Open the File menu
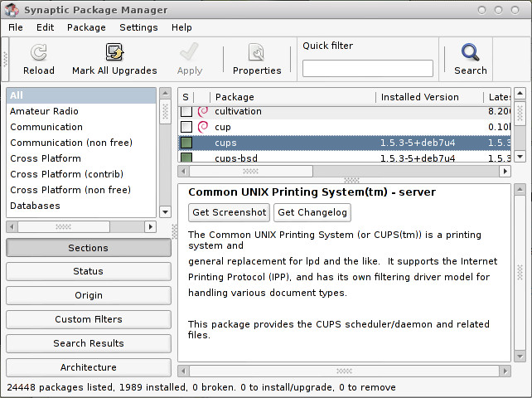Image resolution: width=532 pixels, height=398 pixels. pyautogui.click(x=16, y=27)
